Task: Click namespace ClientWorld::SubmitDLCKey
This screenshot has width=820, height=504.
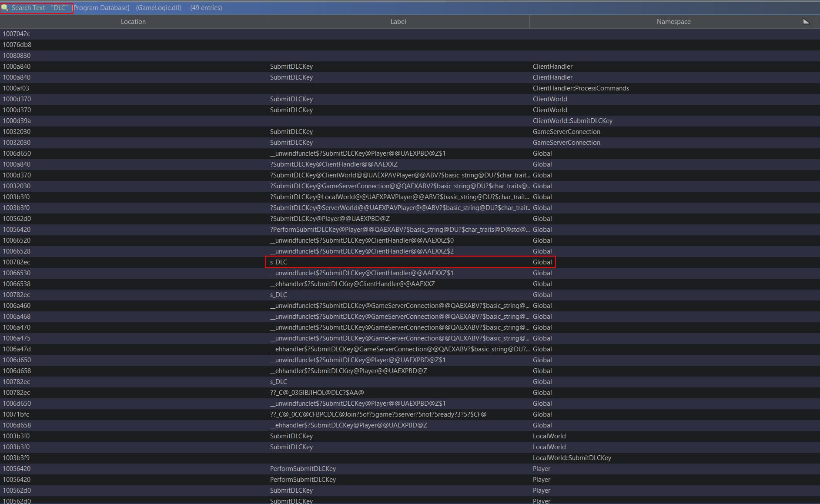Action: click(x=572, y=121)
